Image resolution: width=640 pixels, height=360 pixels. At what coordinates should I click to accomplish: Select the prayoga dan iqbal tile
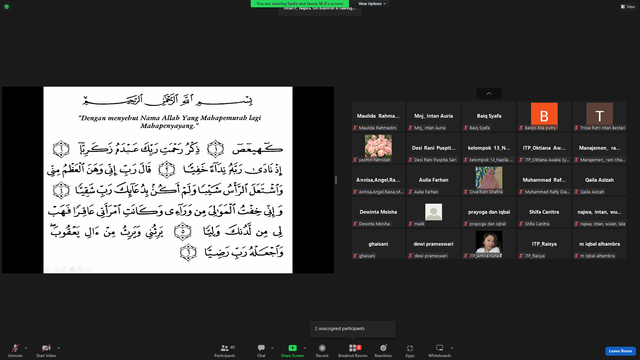click(x=489, y=212)
